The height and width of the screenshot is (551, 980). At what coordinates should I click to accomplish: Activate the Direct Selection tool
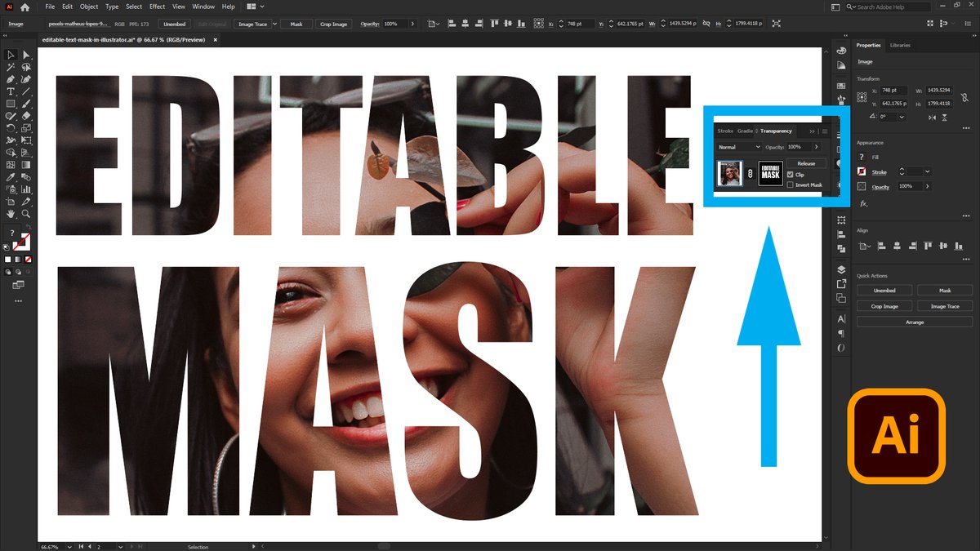point(24,55)
